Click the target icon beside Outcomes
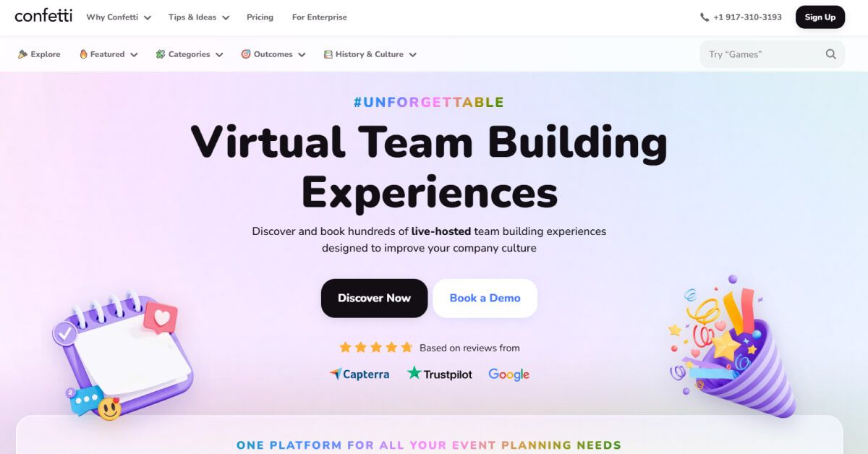The height and width of the screenshot is (454, 868). pos(244,53)
